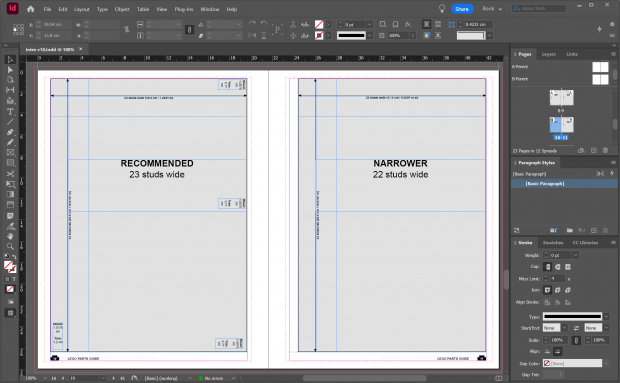The width and height of the screenshot is (620, 383).
Task: Select the Rectangle tool
Action: 10,163
